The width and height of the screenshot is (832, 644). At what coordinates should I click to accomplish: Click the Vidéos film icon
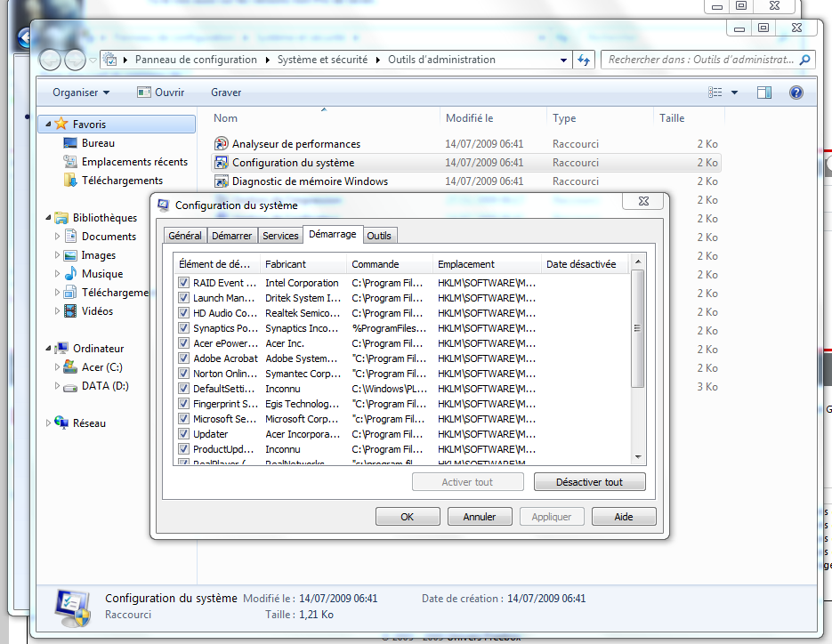click(70, 310)
